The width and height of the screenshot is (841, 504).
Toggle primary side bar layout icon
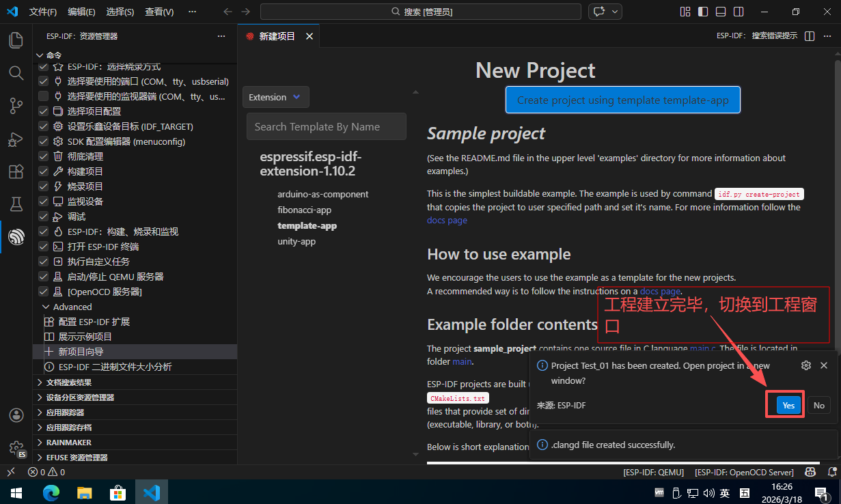pyautogui.click(x=703, y=12)
